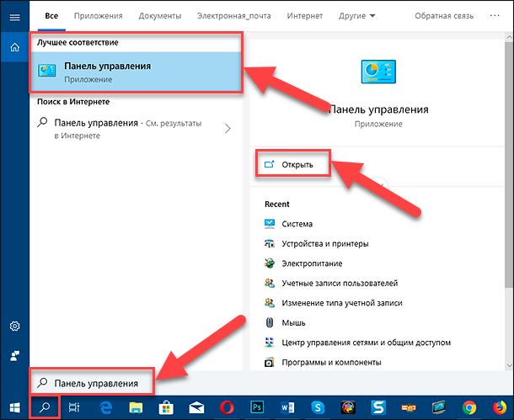The width and height of the screenshot is (514, 420).
Task: Launch Microsoft Edge from taskbar
Action: [105, 407]
